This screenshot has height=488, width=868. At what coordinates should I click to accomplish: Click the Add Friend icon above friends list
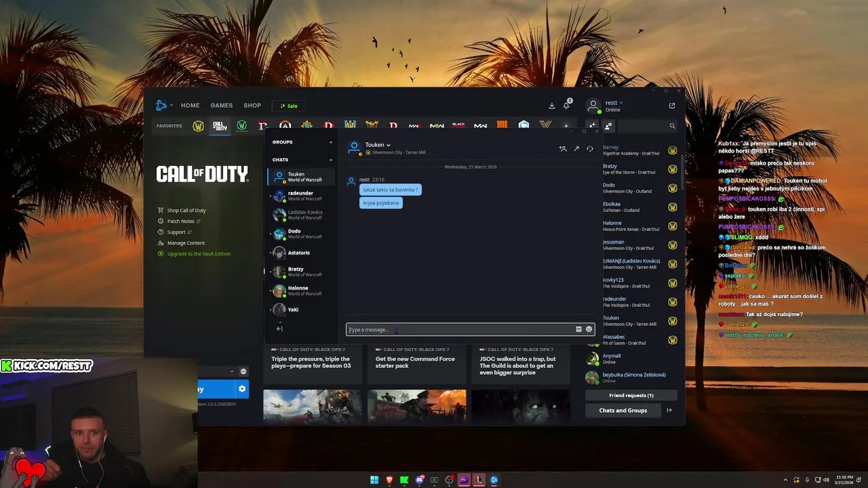click(x=592, y=126)
